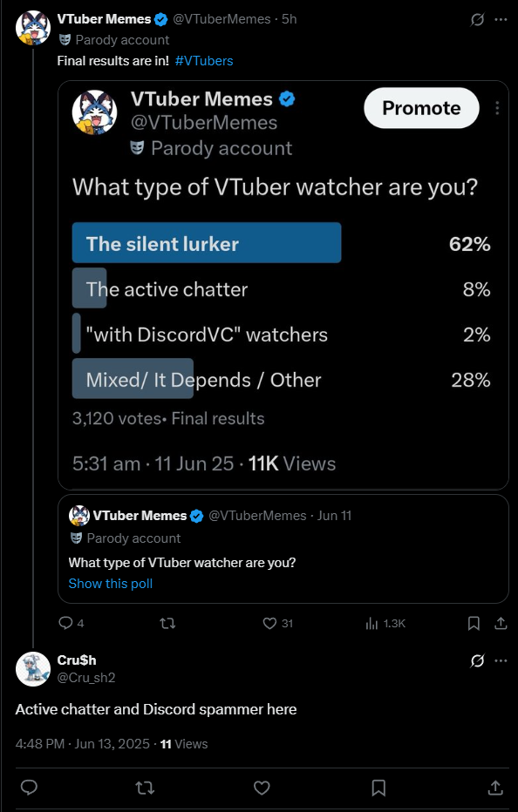
Task: Reply to Cru$h's tweet
Action: tap(29, 788)
